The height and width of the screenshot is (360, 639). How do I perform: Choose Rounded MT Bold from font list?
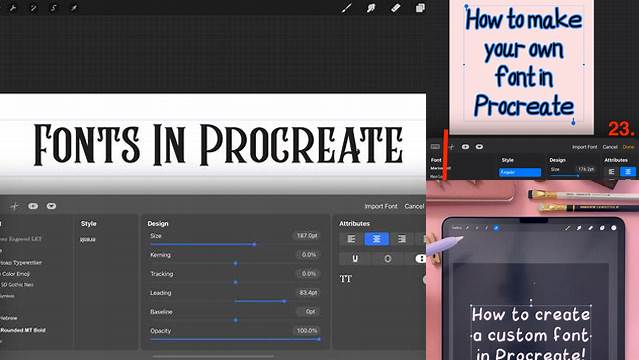[23, 330]
